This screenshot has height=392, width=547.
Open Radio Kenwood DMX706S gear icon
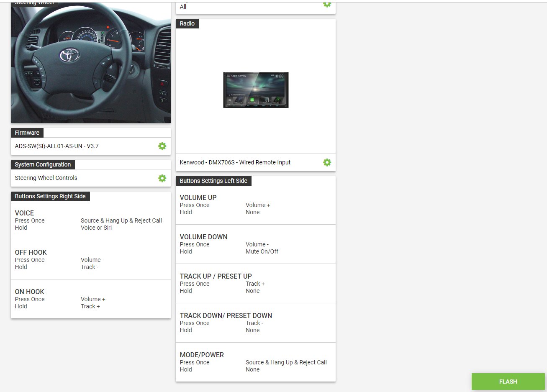[327, 162]
